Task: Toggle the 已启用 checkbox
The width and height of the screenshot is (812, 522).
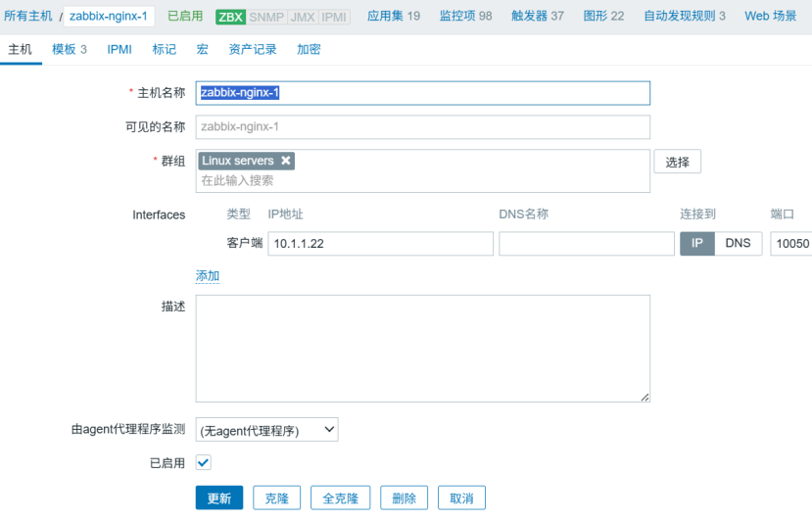Action: 204,462
